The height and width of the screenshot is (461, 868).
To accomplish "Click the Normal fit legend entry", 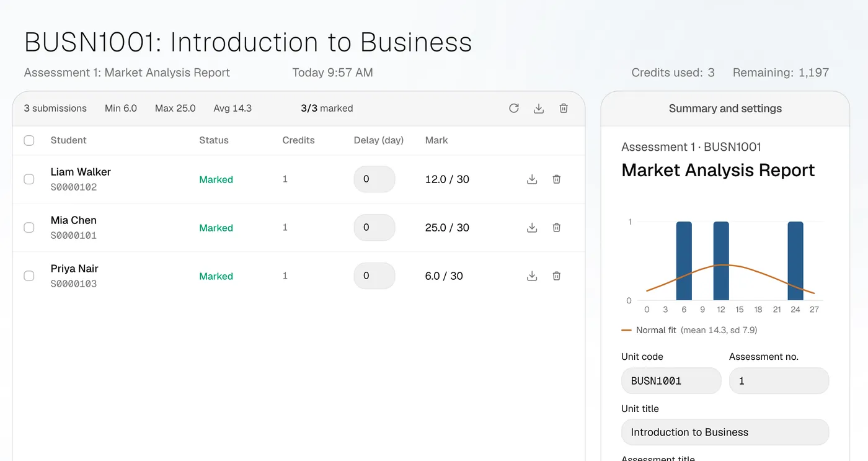I will click(x=689, y=330).
